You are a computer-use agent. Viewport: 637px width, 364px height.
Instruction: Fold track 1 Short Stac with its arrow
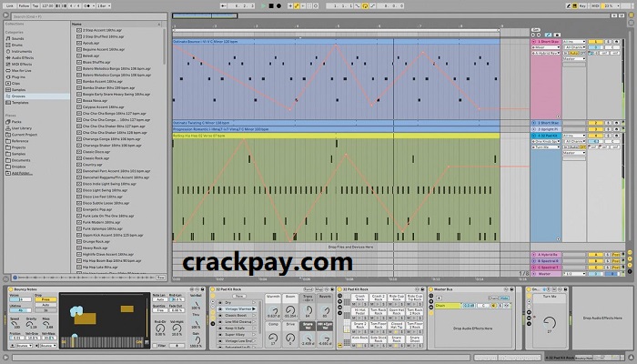(534, 42)
